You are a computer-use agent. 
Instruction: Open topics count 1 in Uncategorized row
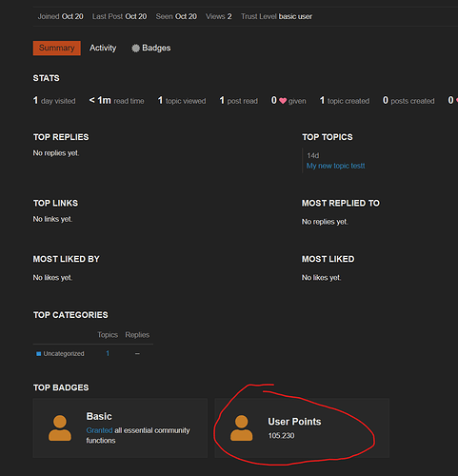(x=108, y=353)
